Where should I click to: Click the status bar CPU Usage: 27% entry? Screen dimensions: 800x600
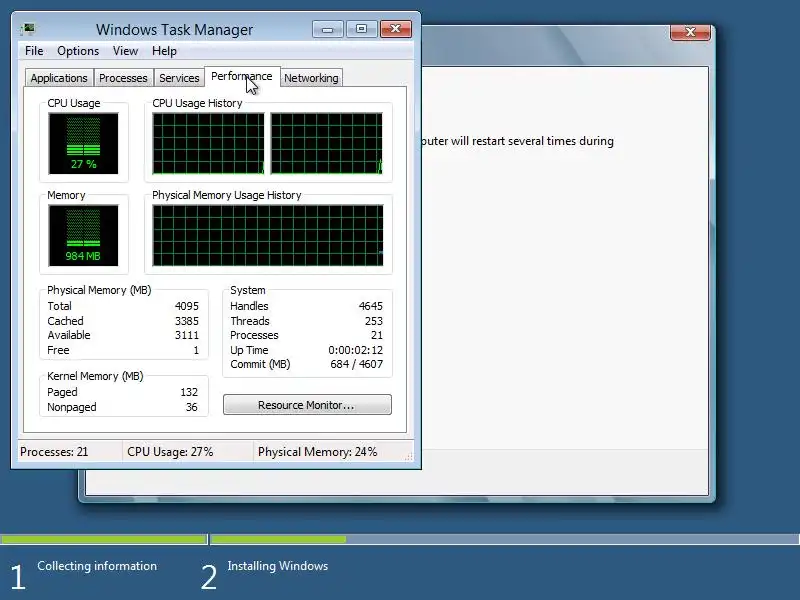pyautogui.click(x=170, y=452)
